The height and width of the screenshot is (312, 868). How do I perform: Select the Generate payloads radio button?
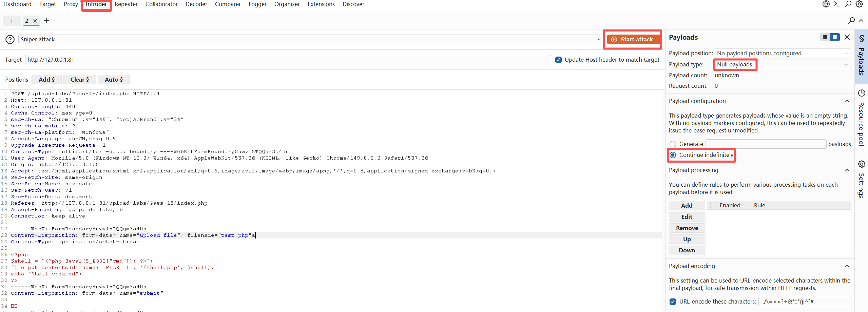tap(673, 144)
